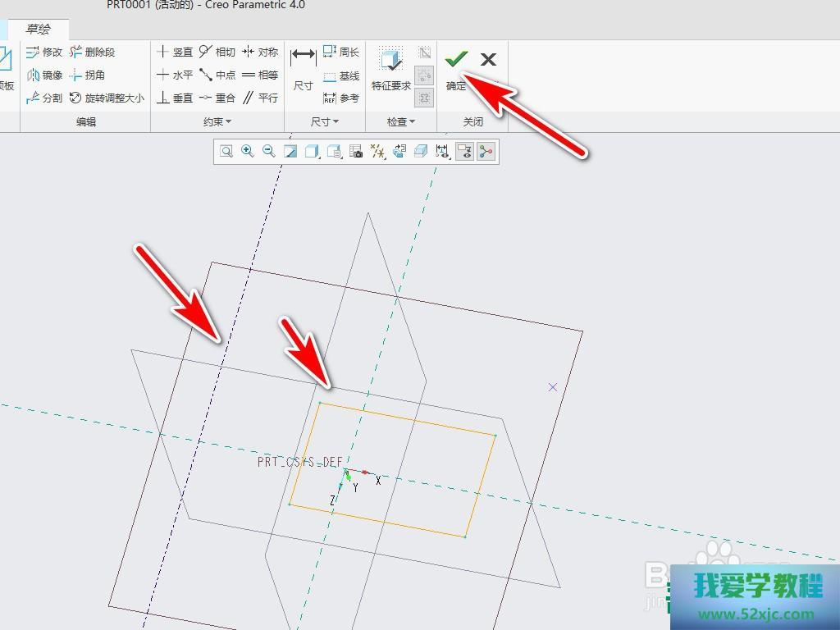Toggle the annotation display filter in view toolbar
Screen dimensions: 840x630
[x=442, y=151]
